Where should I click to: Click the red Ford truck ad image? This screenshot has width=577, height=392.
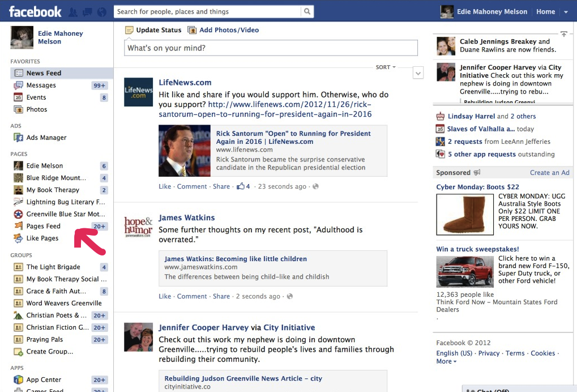pos(465,272)
